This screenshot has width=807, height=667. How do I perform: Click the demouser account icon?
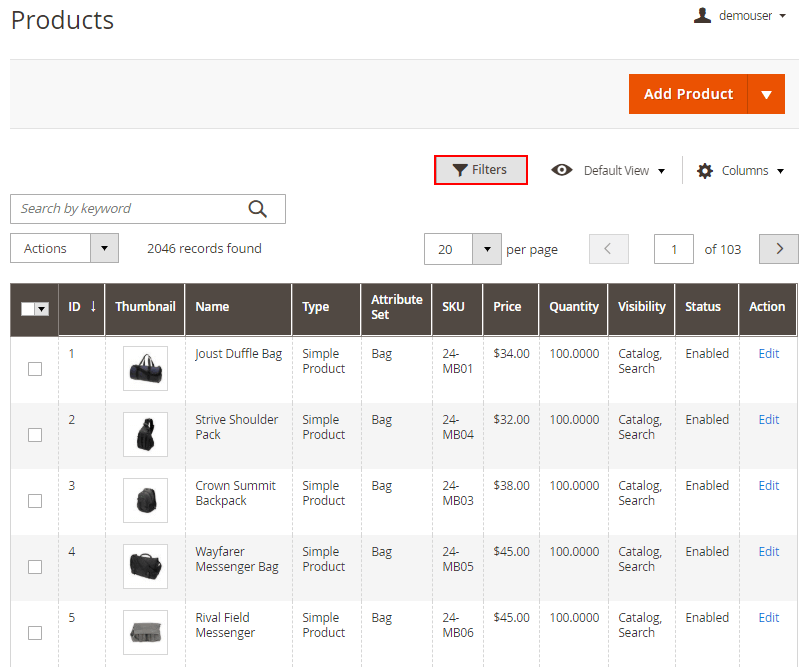(703, 15)
